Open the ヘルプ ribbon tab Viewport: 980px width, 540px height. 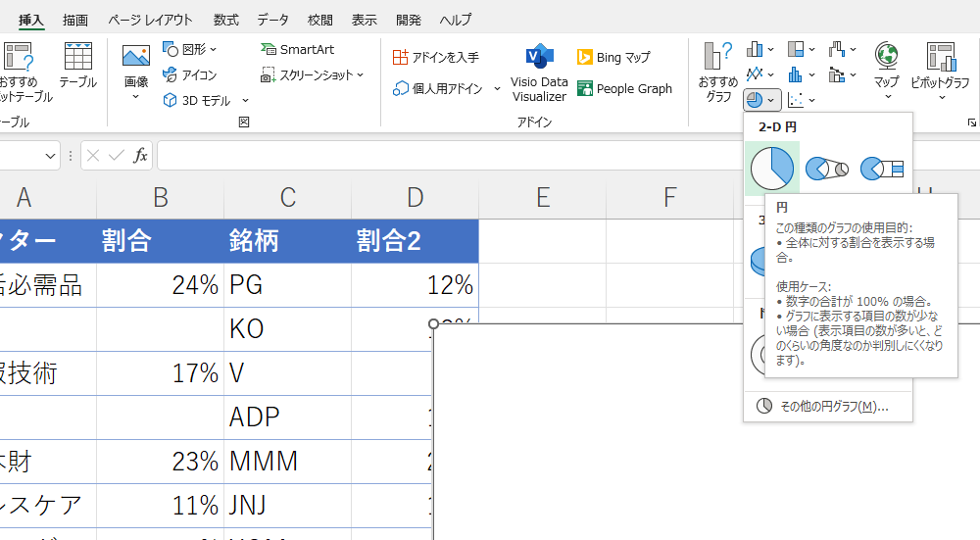tap(455, 20)
